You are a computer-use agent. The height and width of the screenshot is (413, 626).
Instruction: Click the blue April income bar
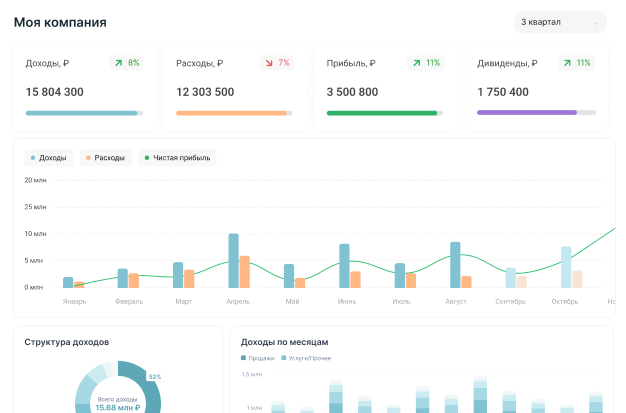234,261
